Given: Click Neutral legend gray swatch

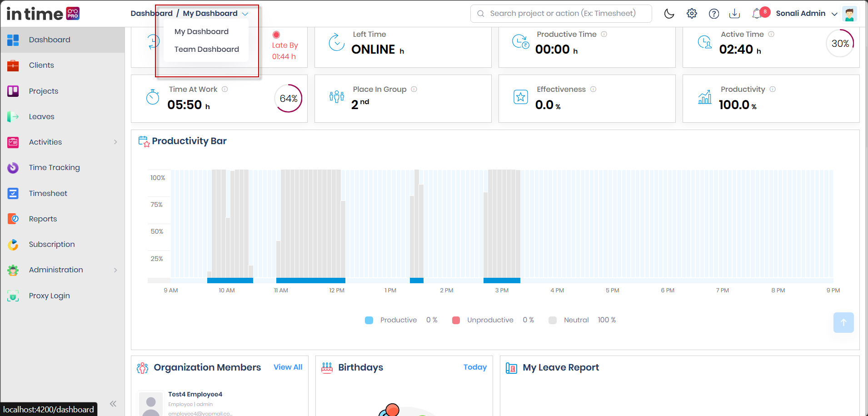Looking at the screenshot, I should click(x=553, y=320).
